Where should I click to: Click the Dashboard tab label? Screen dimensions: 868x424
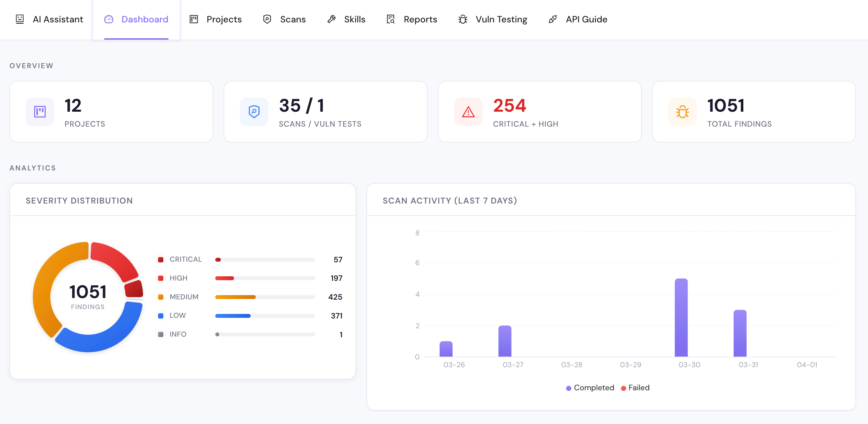[145, 19]
